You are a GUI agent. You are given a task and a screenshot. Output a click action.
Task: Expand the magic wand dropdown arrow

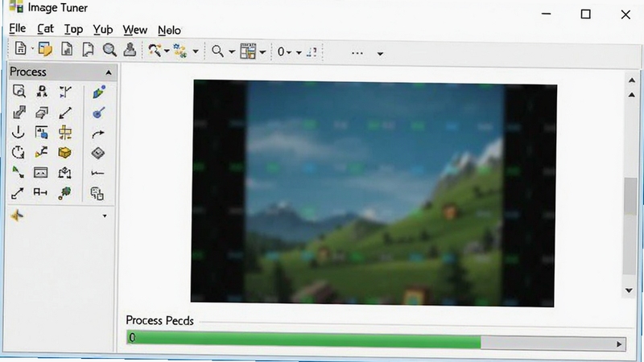click(167, 51)
